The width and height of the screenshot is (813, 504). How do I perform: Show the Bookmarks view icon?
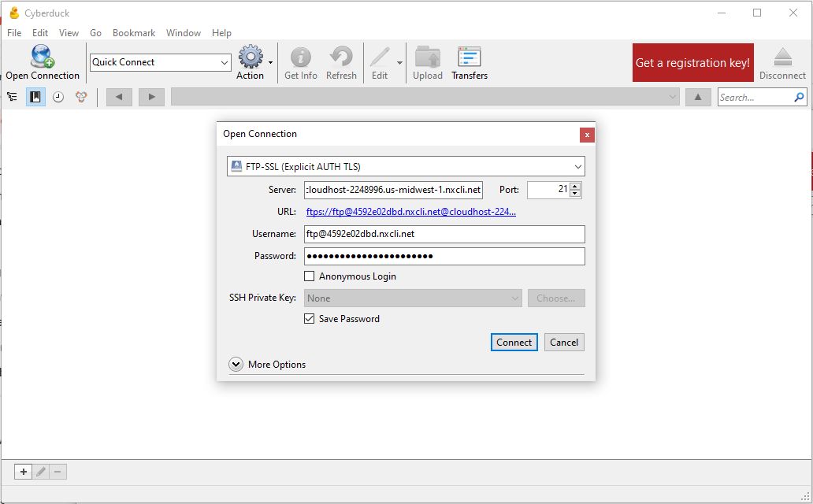(35, 97)
